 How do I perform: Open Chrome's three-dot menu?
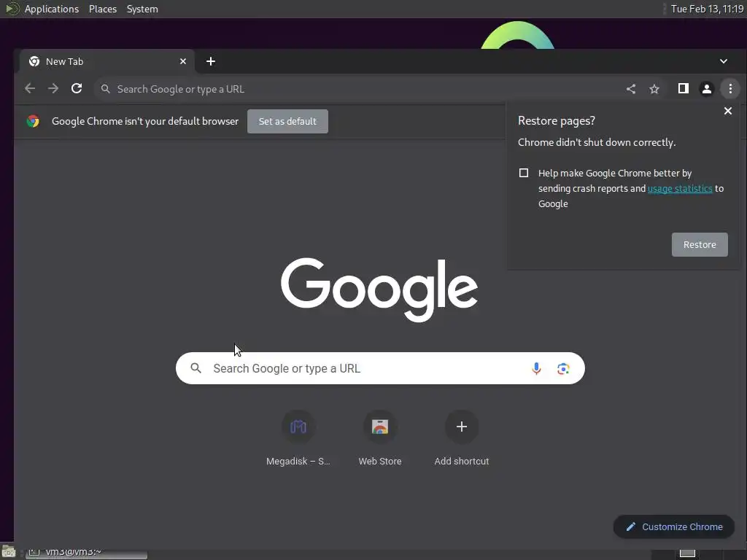click(x=730, y=88)
